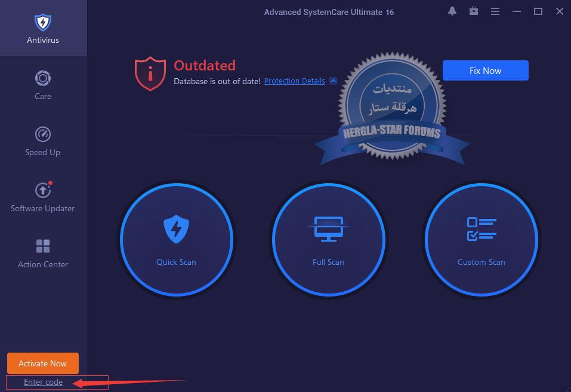Maximize the Advanced SystemCare window
Viewport: 571px width, 392px height.
[538, 12]
